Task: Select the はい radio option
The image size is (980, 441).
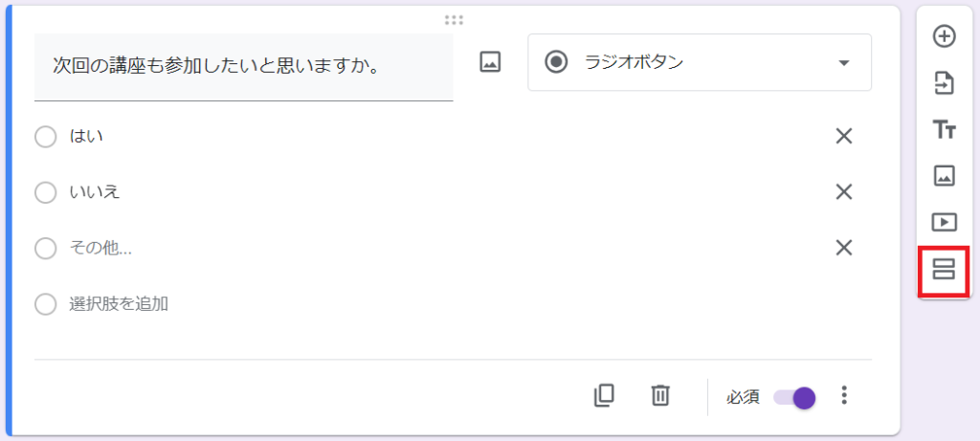Action: pos(45,137)
